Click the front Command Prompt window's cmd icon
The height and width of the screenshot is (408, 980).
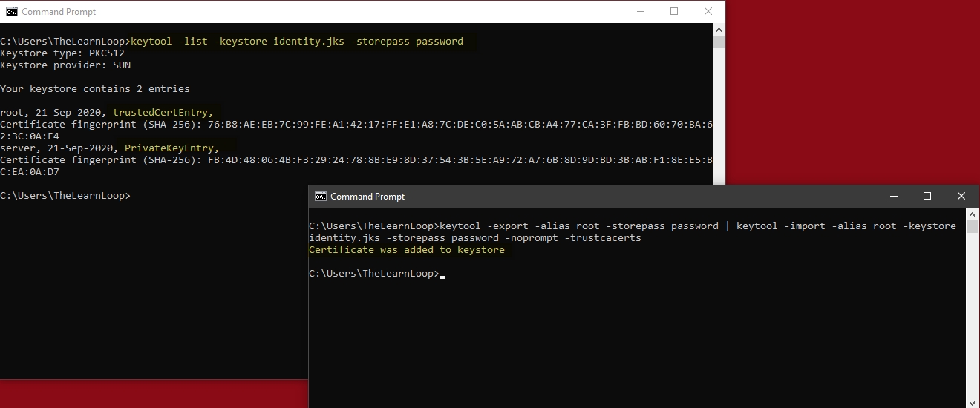pos(321,196)
